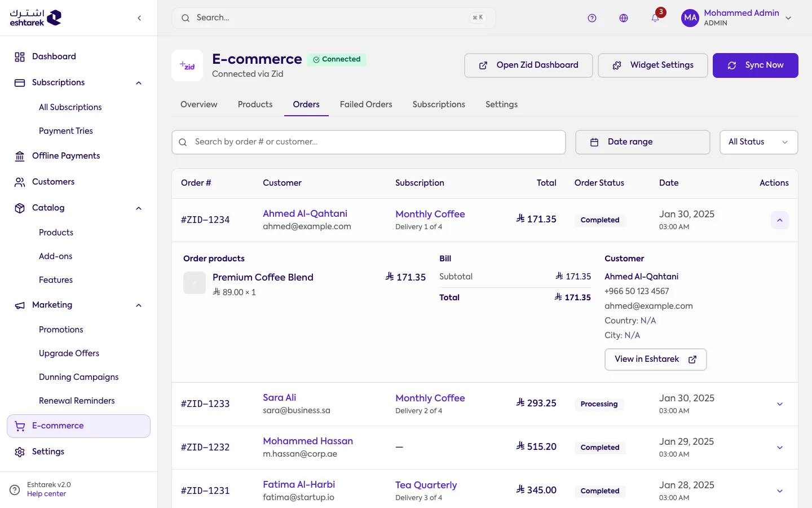Screen dimensions: 812x508
Task: Click the magnifier icon in global search
Action: point(186,18)
